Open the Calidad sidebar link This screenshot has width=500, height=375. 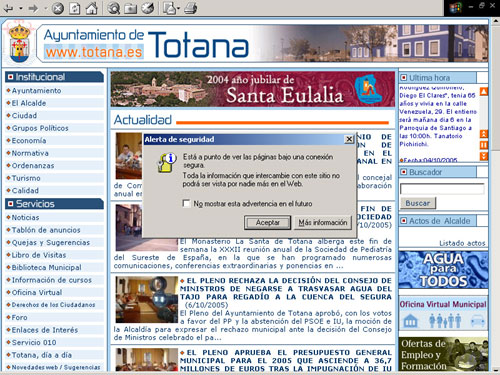(25, 191)
